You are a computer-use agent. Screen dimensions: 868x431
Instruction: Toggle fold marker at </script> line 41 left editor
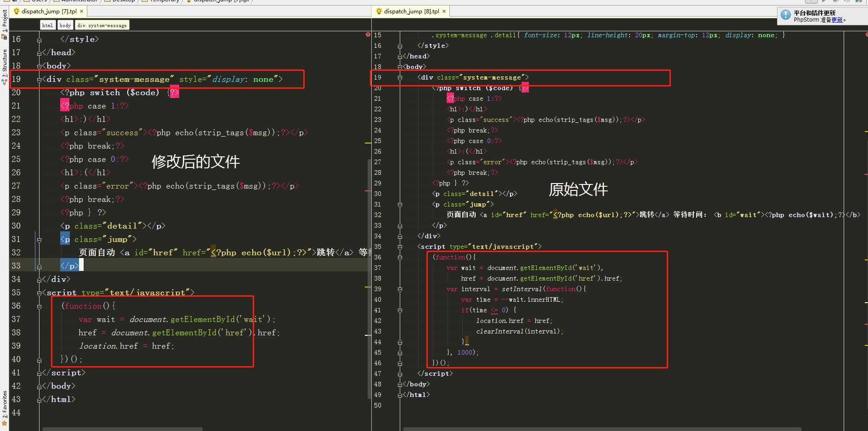click(39, 373)
